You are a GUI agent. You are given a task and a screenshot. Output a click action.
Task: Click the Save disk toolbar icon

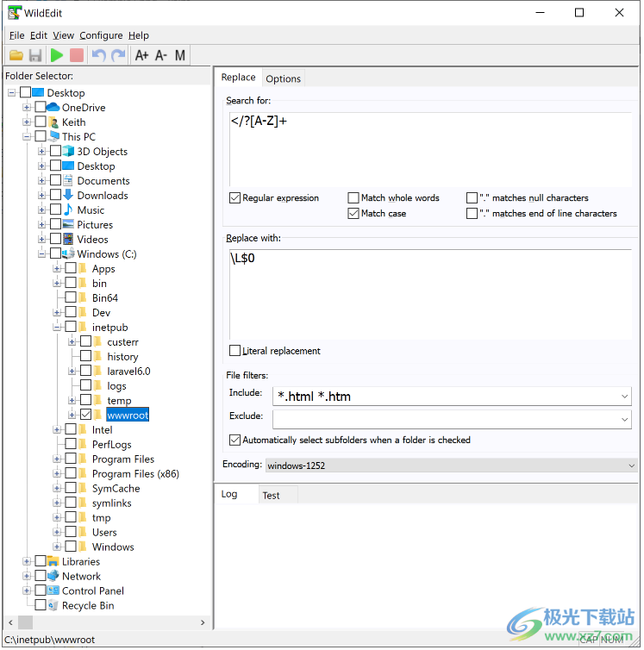35,56
